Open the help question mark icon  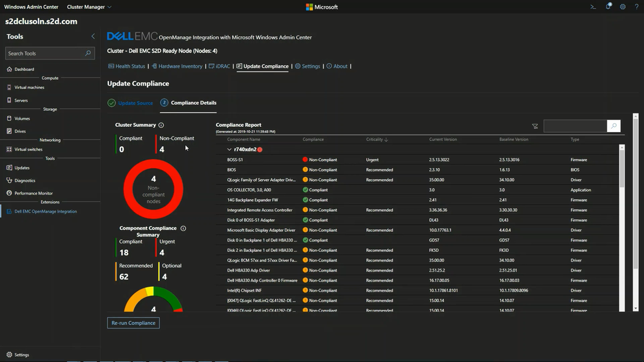[636, 7]
